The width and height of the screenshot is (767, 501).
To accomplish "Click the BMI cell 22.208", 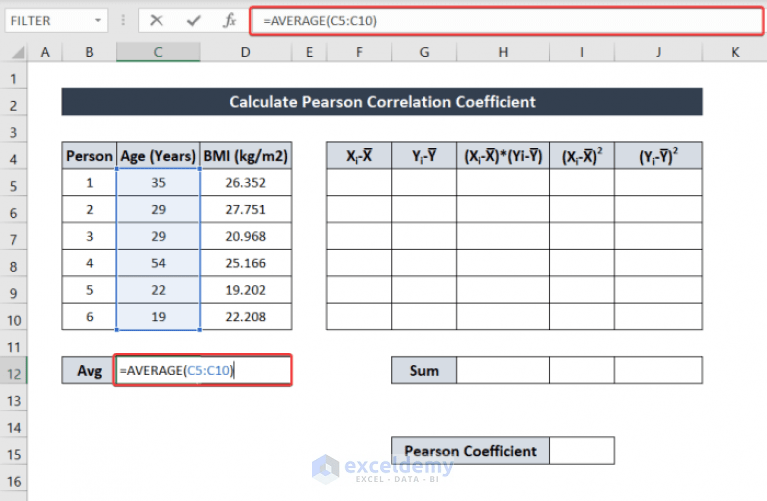I will 246,317.
